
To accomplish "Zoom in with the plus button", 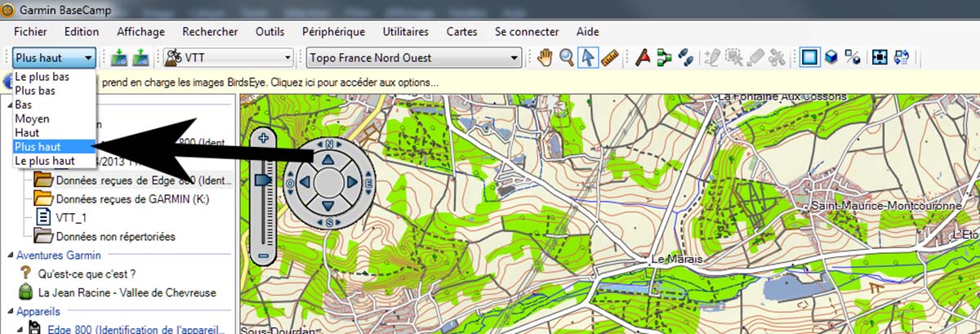I will (x=263, y=138).
